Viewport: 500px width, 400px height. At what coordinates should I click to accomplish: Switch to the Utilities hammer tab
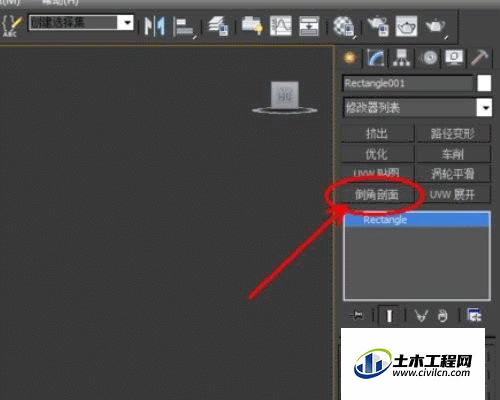pyautogui.click(x=480, y=58)
